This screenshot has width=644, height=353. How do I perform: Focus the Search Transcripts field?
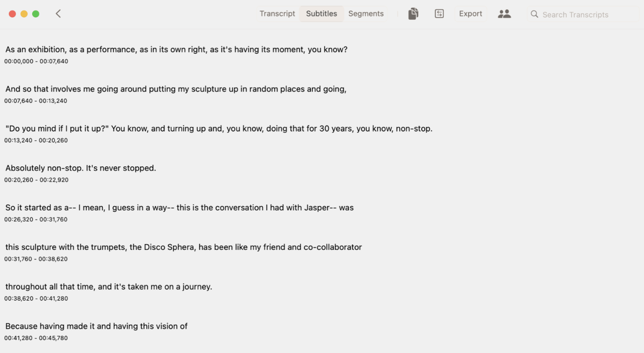pos(583,14)
